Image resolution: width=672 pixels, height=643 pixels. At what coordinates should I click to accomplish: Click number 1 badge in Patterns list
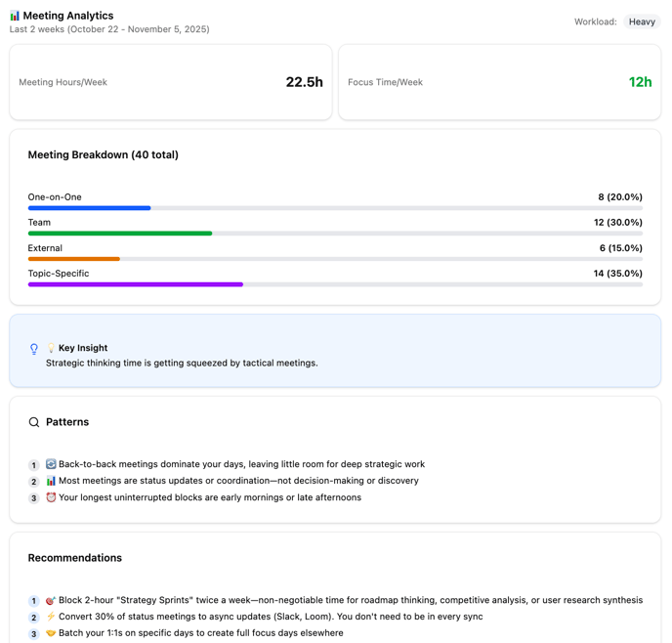(x=33, y=465)
